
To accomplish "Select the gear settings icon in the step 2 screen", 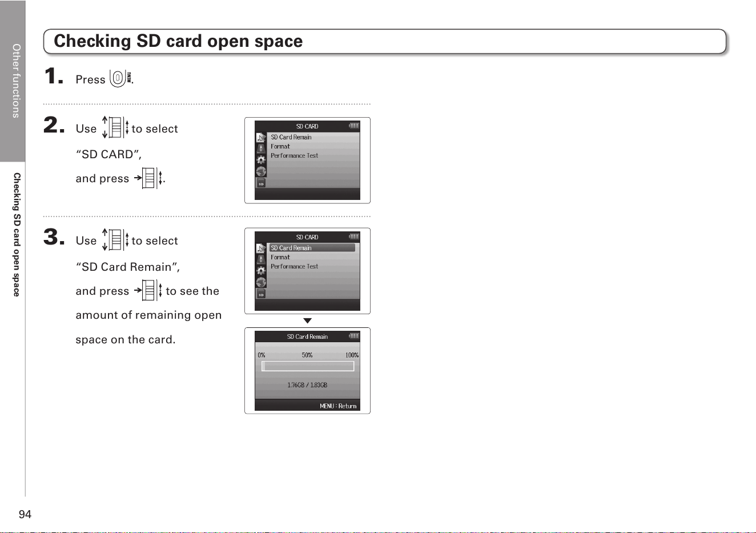I will point(261,160).
